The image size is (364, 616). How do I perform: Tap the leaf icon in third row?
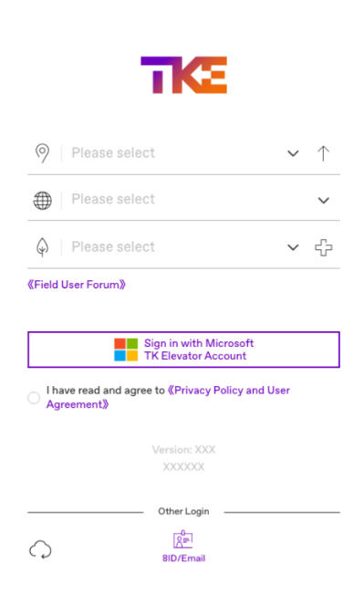pyautogui.click(x=42, y=247)
